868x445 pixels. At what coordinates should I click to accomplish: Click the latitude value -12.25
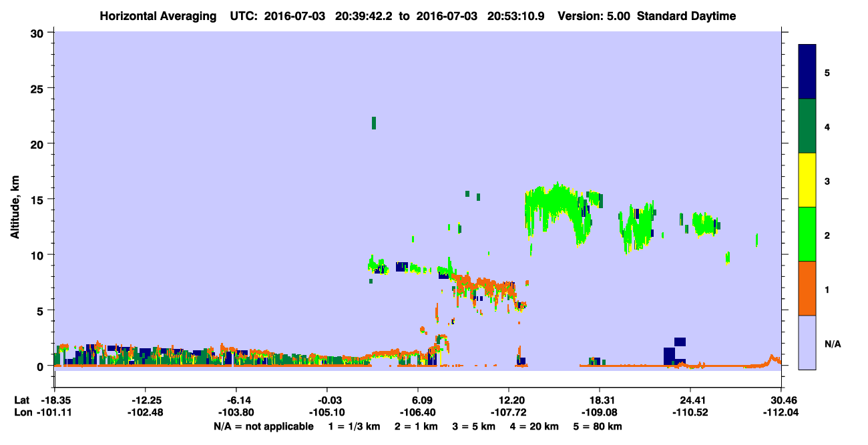pos(145,400)
